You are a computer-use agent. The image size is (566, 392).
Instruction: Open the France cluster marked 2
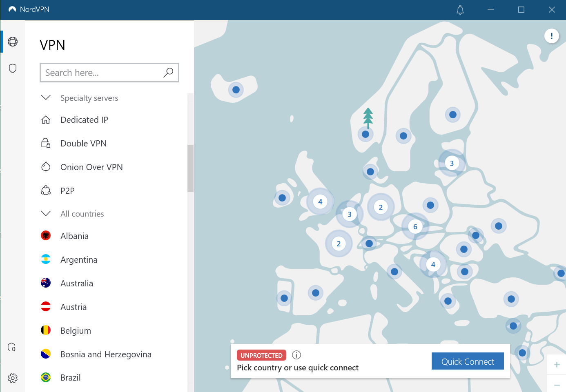click(x=339, y=244)
